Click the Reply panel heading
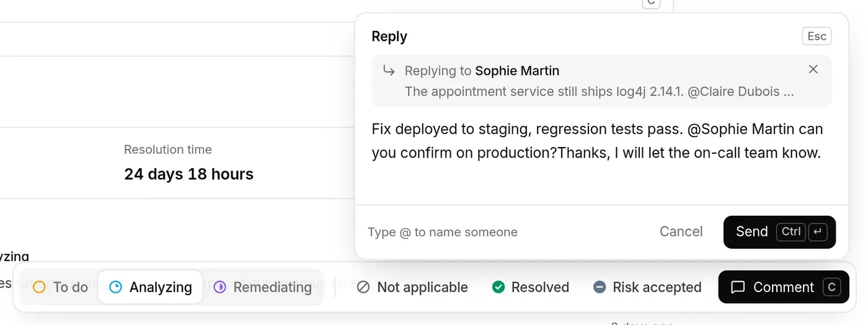This screenshot has width=868, height=325. (389, 37)
